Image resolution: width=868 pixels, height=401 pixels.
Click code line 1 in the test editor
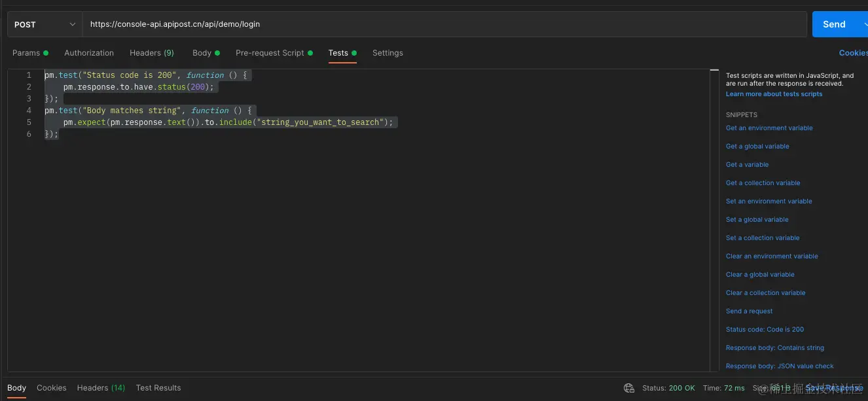point(148,75)
